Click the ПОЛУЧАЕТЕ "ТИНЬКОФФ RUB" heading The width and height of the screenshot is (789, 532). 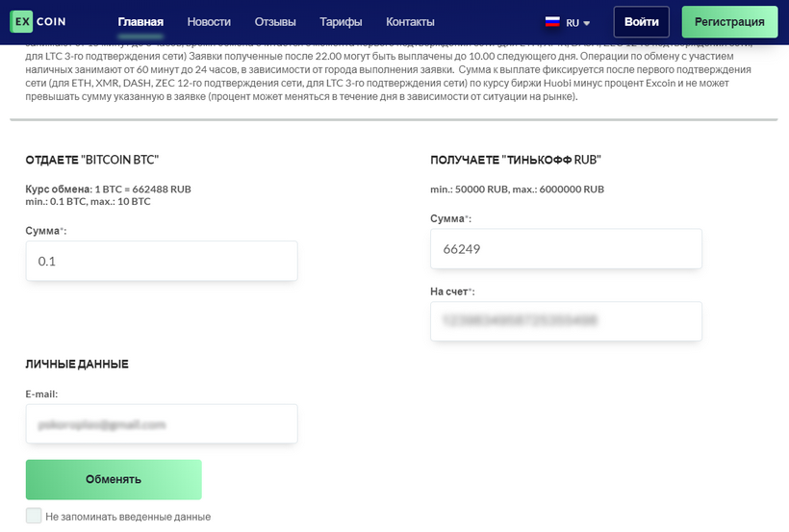[516, 160]
